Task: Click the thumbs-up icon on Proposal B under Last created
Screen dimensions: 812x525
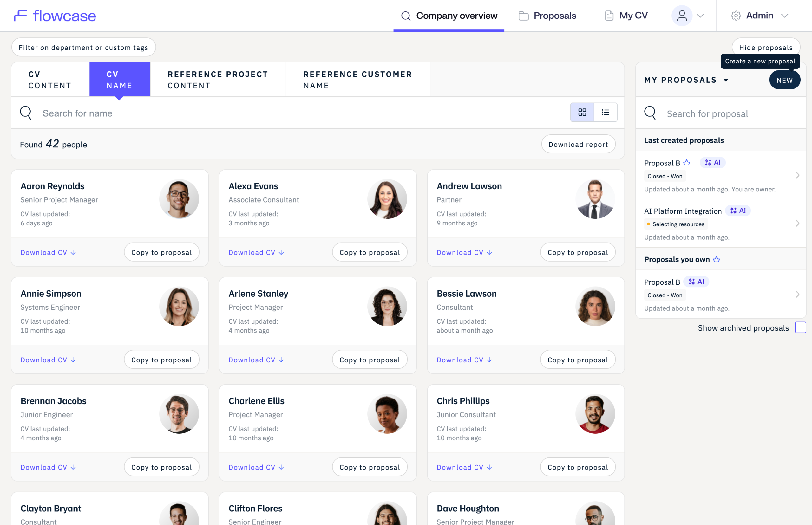Action: 687,163
